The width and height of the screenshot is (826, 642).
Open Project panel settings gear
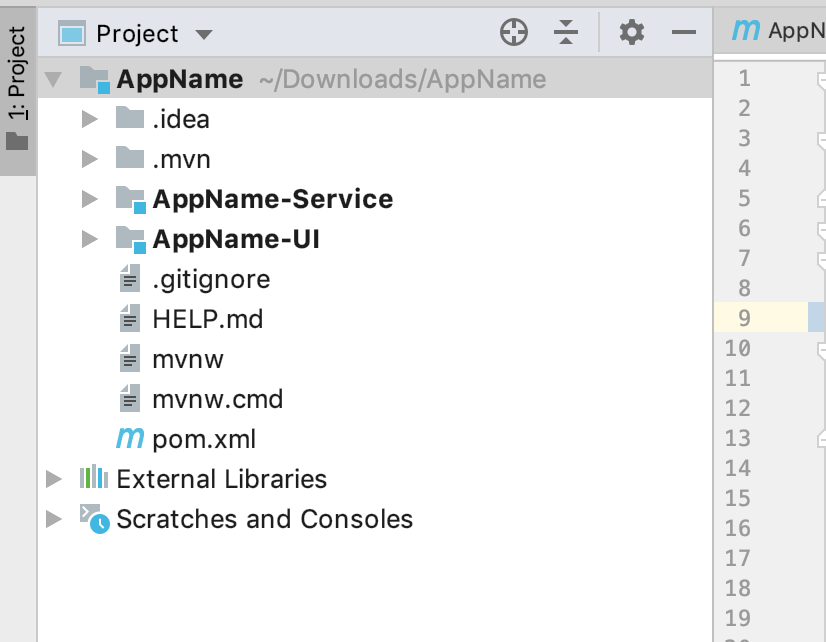click(631, 33)
